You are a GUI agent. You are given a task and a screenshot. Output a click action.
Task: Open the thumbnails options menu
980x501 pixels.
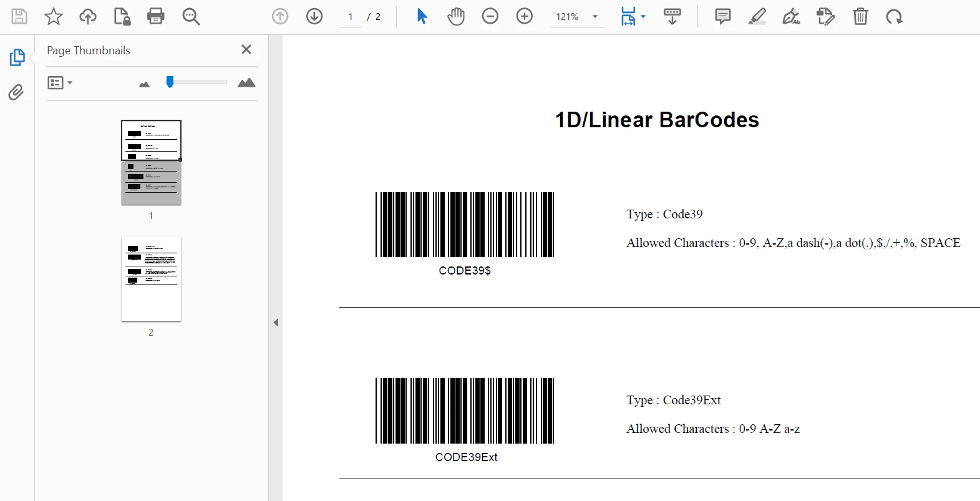tap(60, 82)
